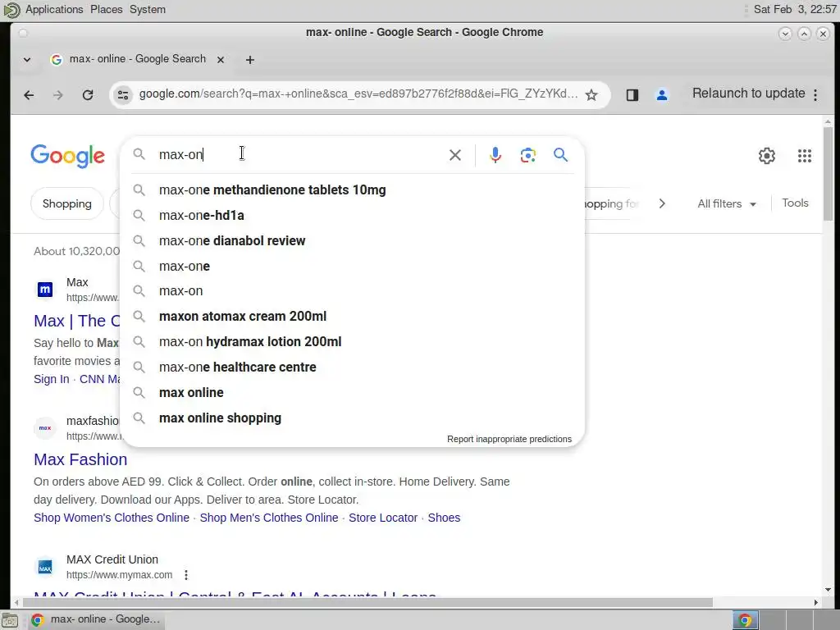840x630 pixels.
Task: Select suggestion maxon atomax cream 200ml
Action: [x=353, y=317]
